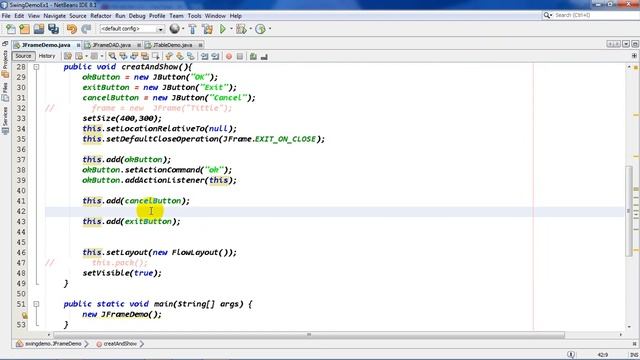Image resolution: width=640 pixels, height=360 pixels.
Task: Click the red Start Macro Recording icon
Action: coord(229,56)
